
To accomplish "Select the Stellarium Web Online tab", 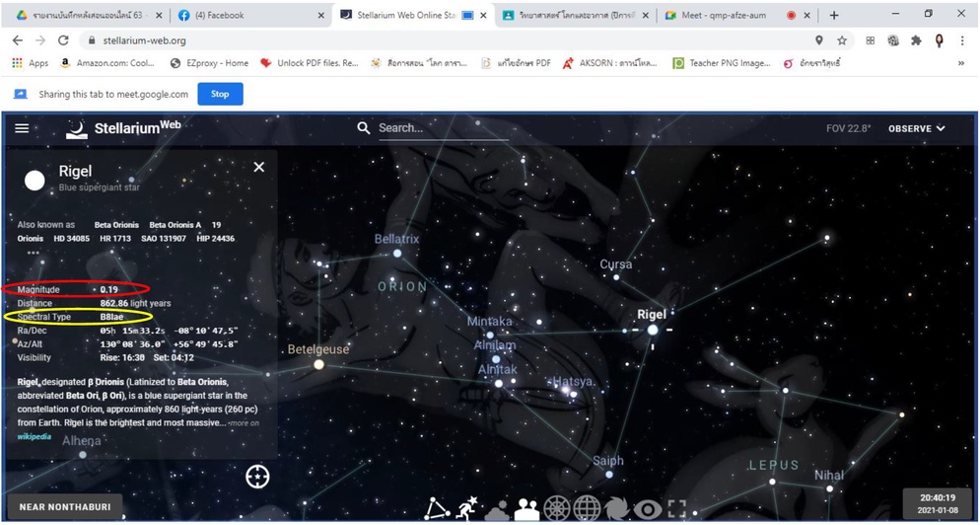I will 413,15.
